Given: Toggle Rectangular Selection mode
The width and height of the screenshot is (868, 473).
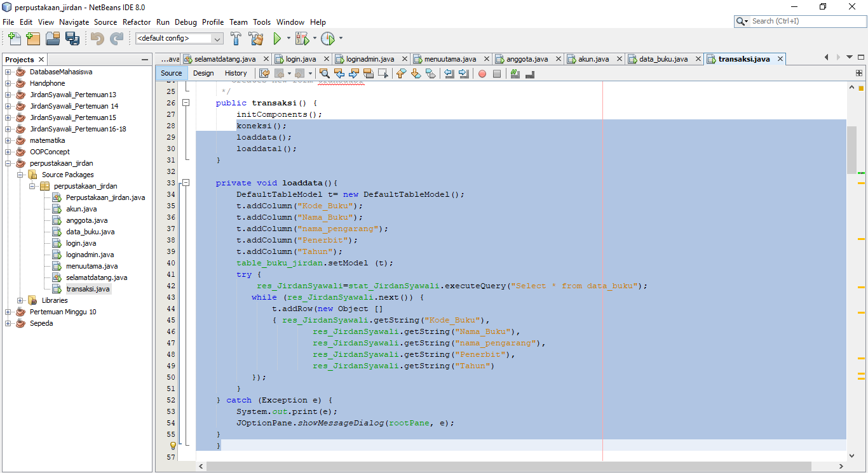Looking at the screenshot, I should [x=382, y=74].
